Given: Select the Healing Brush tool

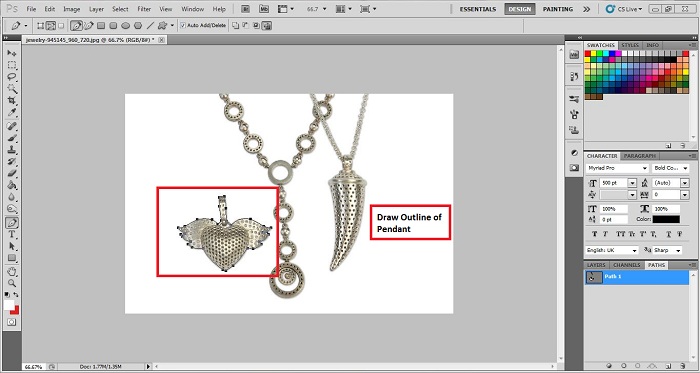Looking at the screenshot, I should (12, 126).
